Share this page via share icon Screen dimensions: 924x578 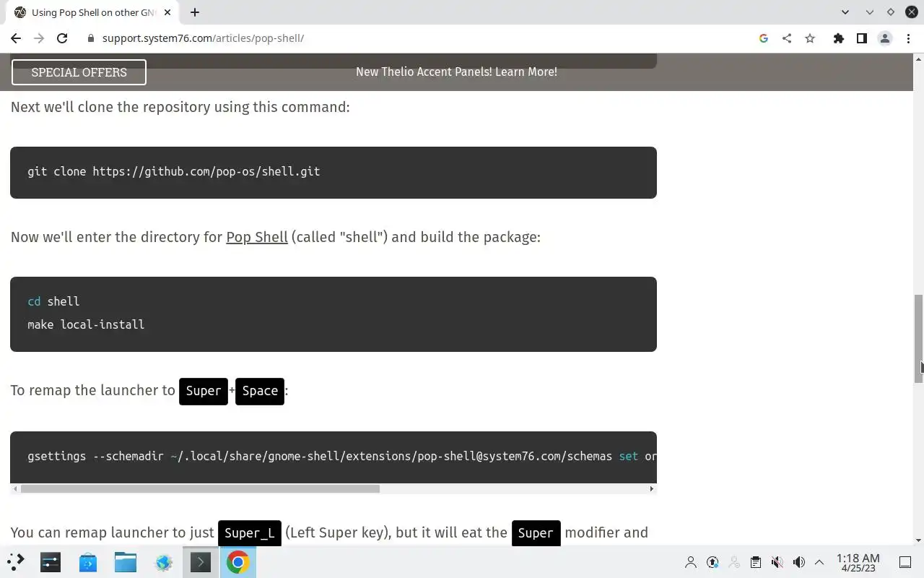787,38
